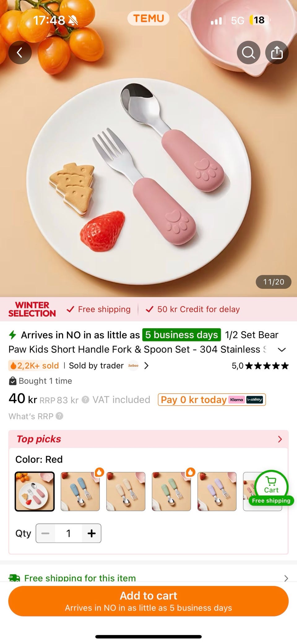Click the RRP question mark icon beside price
This screenshot has width=297, height=644.
[x=85, y=400]
